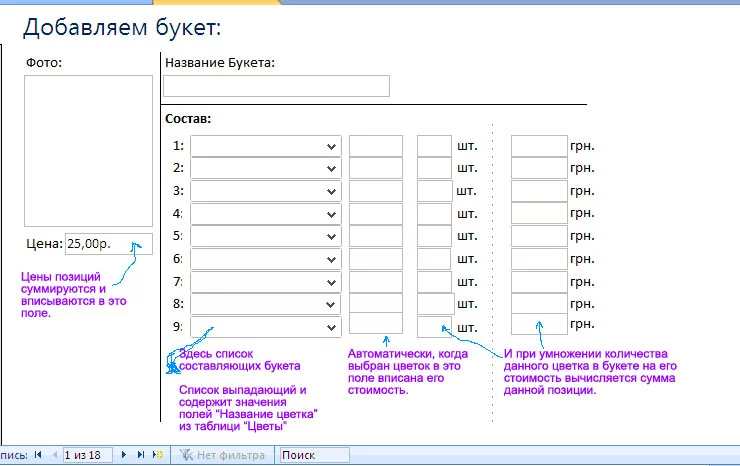
Task: Go to the first record
Action: click(38, 455)
